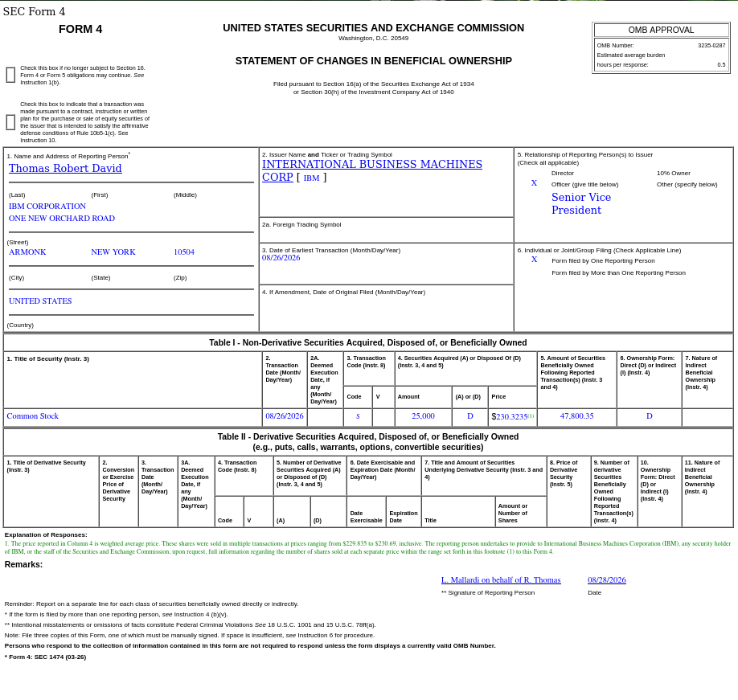Click the Director relationship label
738x700 pixels.
click(563, 173)
